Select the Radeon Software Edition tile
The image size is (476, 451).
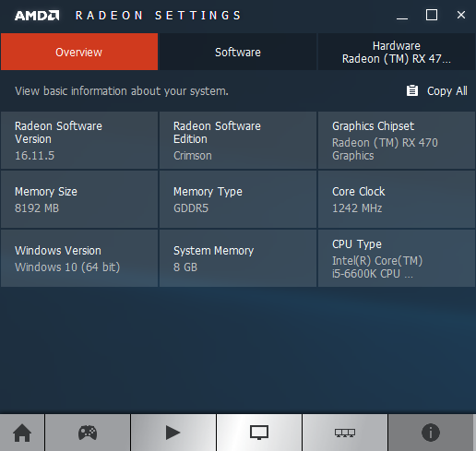click(238, 140)
